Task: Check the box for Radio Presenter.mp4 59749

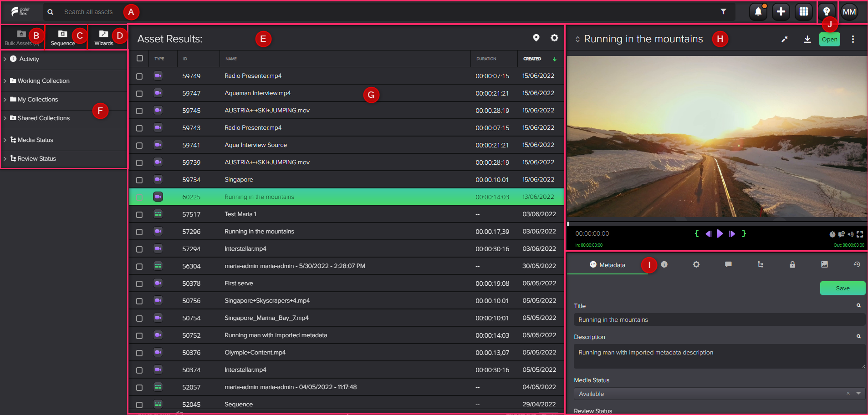Action: click(139, 76)
